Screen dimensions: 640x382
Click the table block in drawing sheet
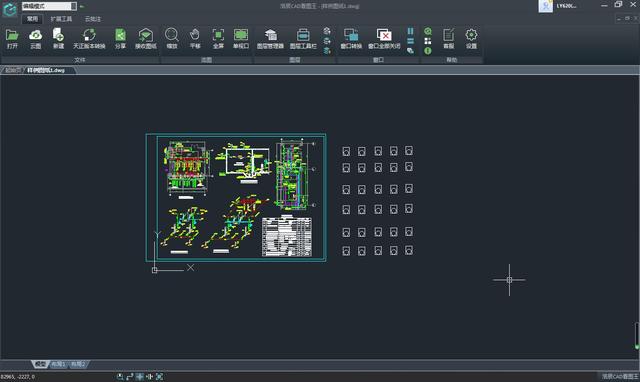point(287,237)
